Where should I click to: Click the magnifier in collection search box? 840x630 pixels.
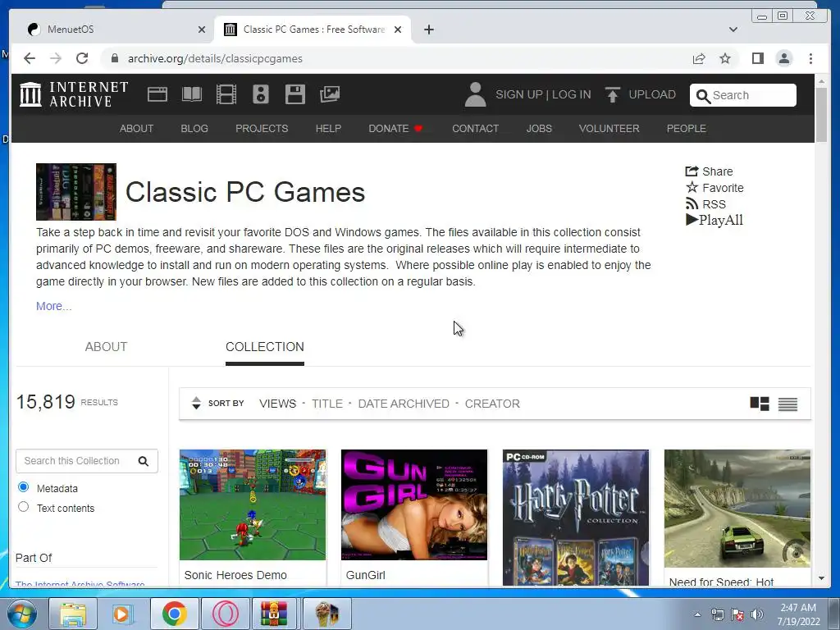(143, 461)
